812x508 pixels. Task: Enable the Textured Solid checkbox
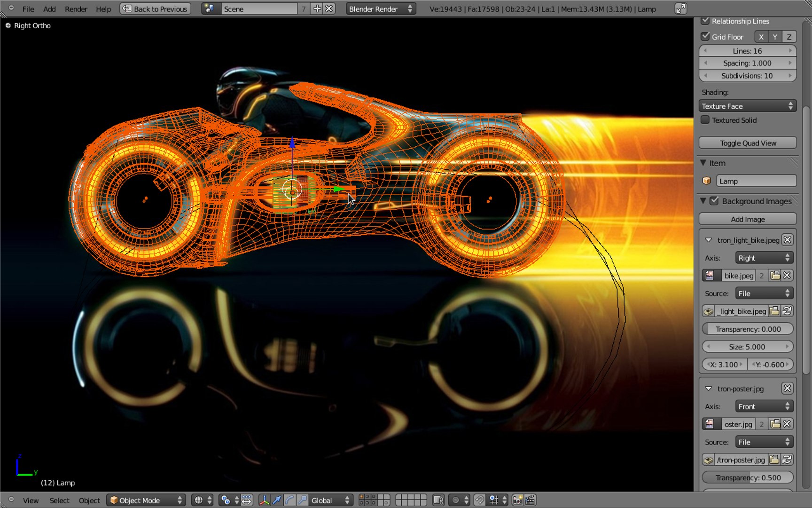point(705,120)
